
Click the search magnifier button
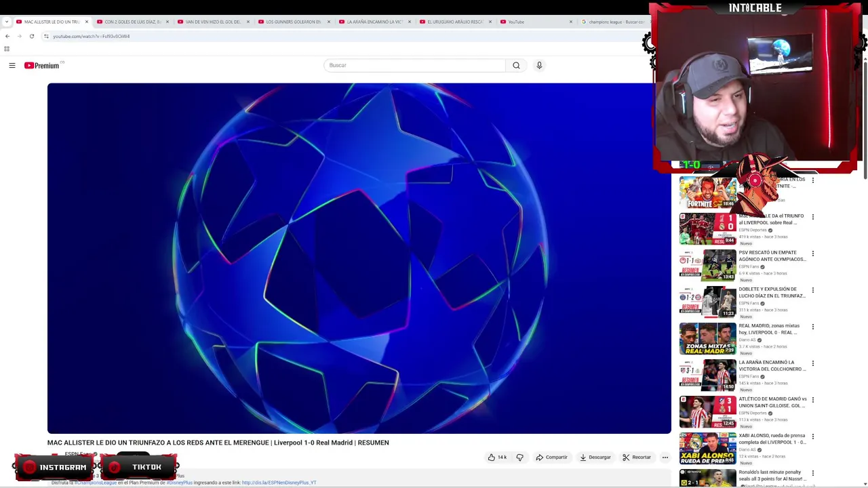point(516,65)
